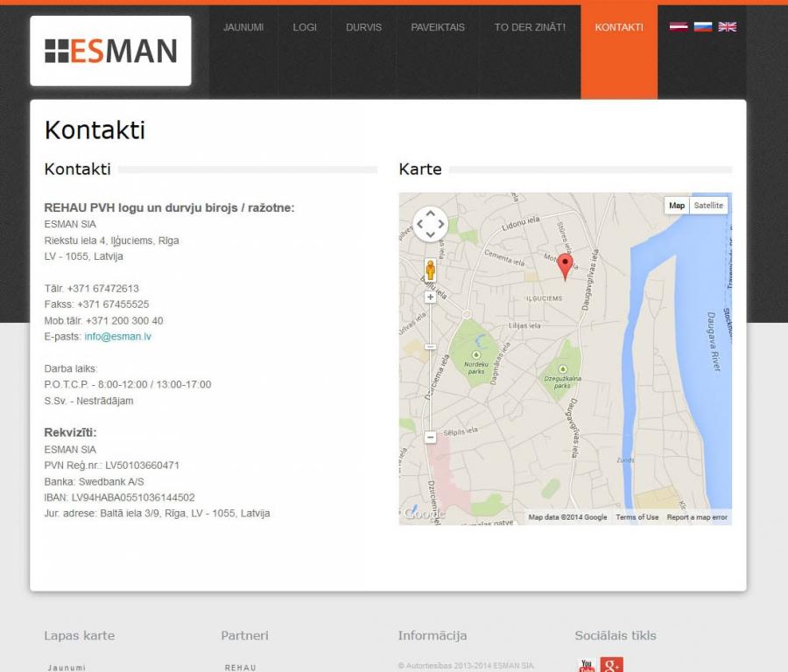
Task: Open the Google+ social icon
Action: pos(612,666)
